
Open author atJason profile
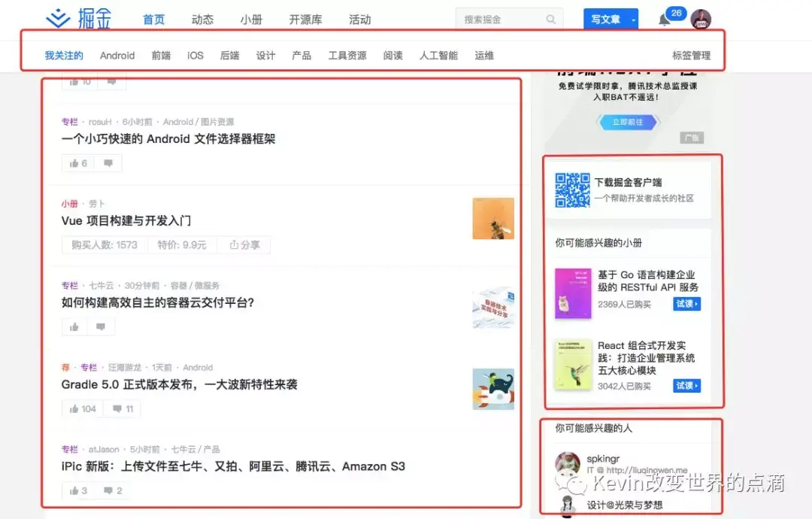[x=104, y=449]
